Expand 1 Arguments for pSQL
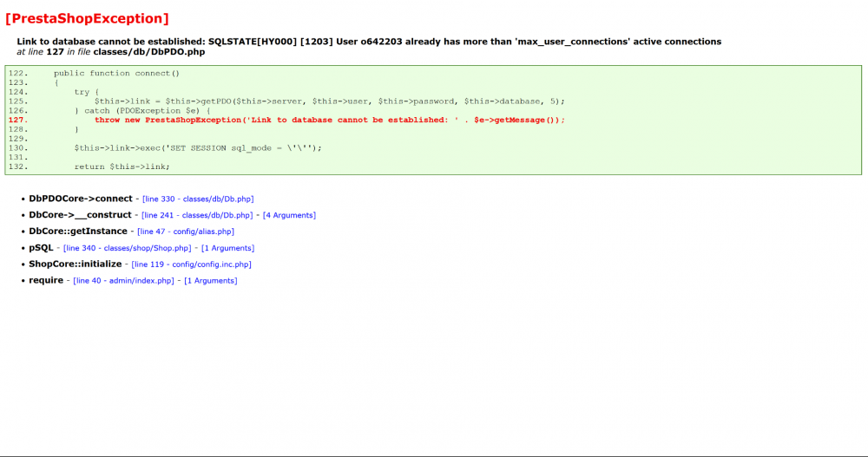 227,248
